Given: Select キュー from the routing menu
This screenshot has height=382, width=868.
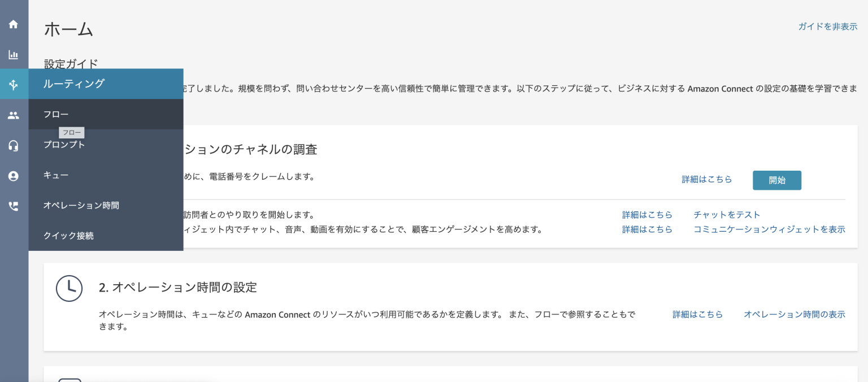Looking at the screenshot, I should [55, 175].
